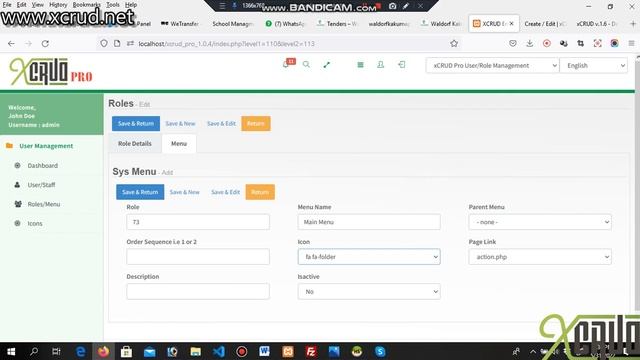Open the notifications bell icon
Viewport: 640px width, 360px height.
[287, 64]
